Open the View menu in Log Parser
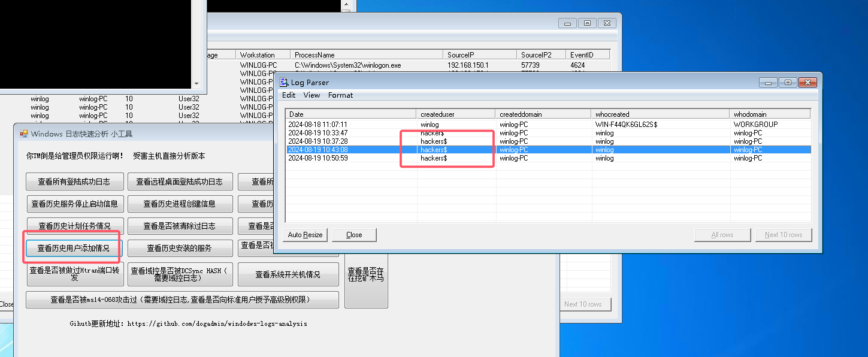The image size is (868, 357). pyautogui.click(x=311, y=95)
